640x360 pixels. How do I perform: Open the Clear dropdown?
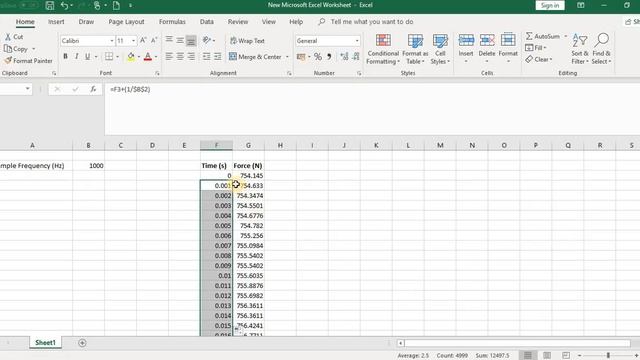(x=539, y=60)
